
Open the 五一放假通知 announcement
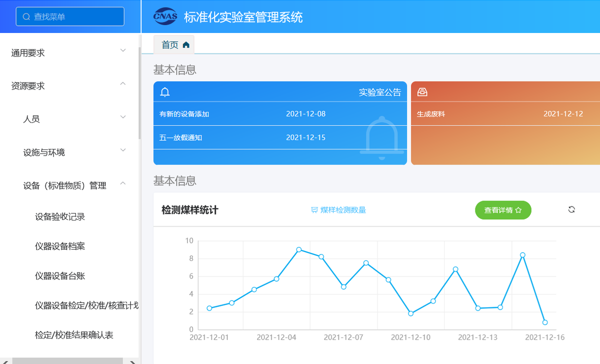[181, 137]
